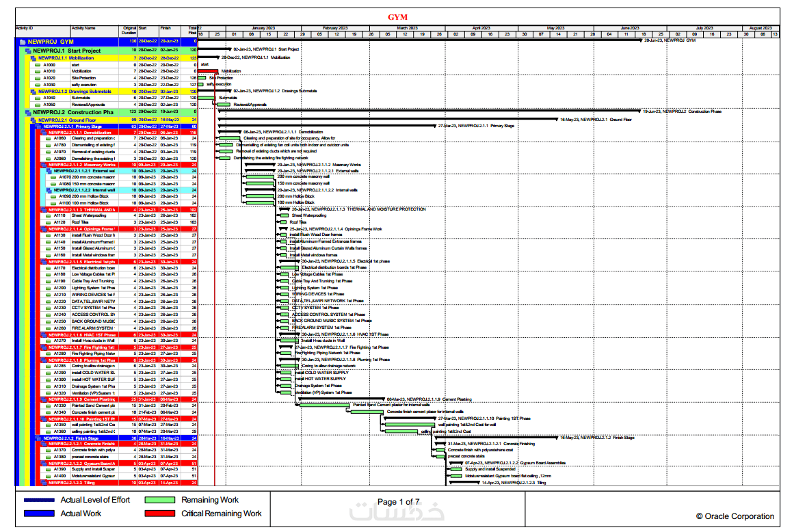Click the July 2023 timescale header
This screenshot has width=794, height=532.
click(704, 28)
